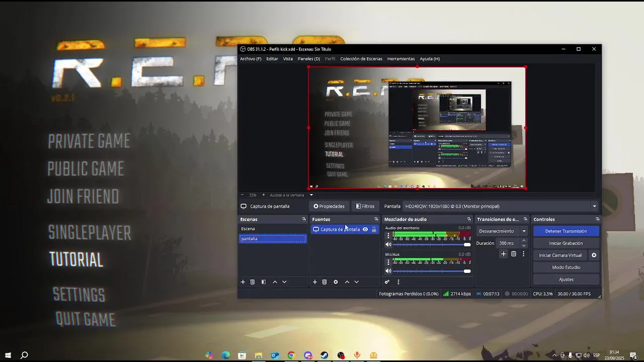
Task: Pop out the Mezclador de audio dock
Action: pyautogui.click(x=469, y=219)
